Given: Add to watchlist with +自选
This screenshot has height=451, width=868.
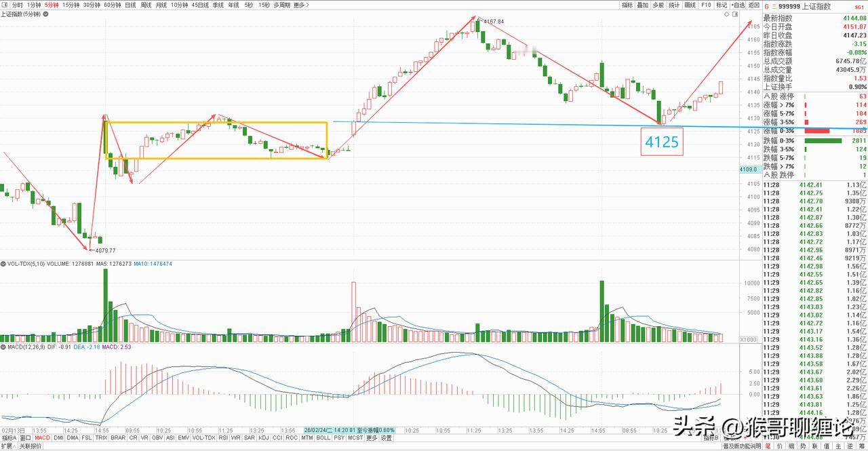Looking at the screenshot, I should coord(738,5).
